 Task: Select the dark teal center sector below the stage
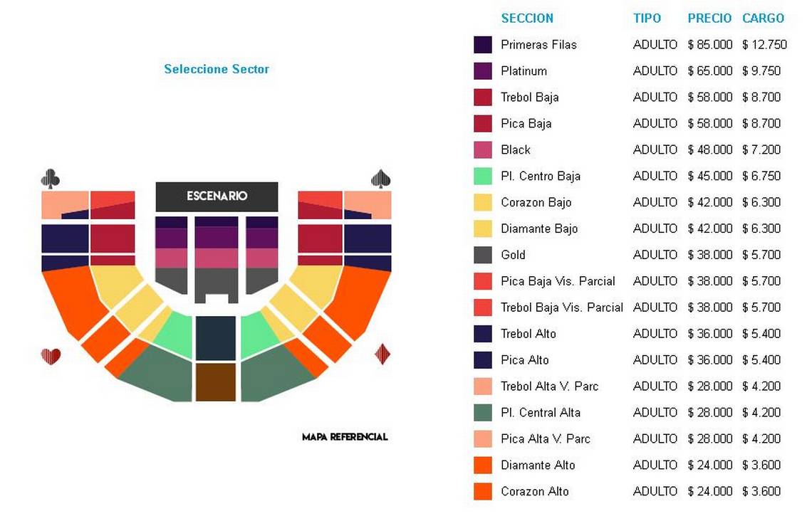pos(216,338)
